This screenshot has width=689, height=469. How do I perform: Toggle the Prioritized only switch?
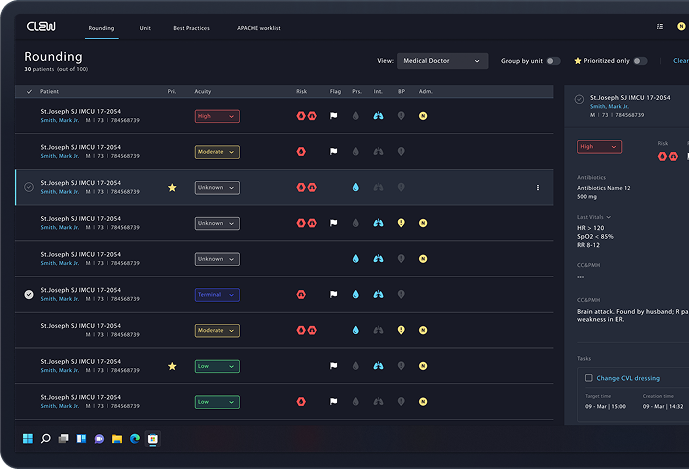(640, 61)
